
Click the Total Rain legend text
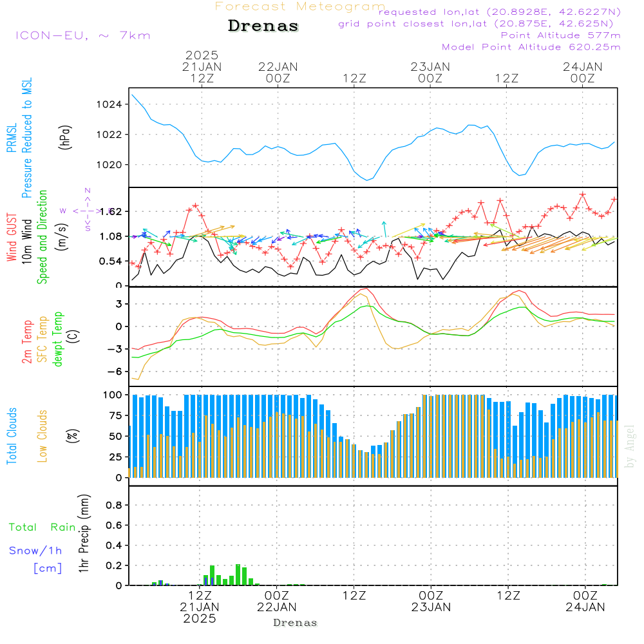click(43, 527)
